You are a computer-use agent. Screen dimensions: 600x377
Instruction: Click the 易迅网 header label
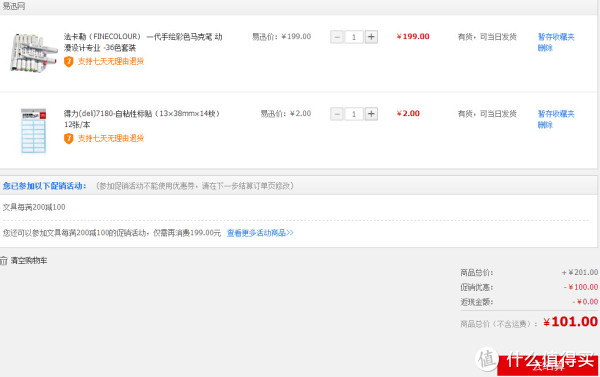[x=14, y=6]
